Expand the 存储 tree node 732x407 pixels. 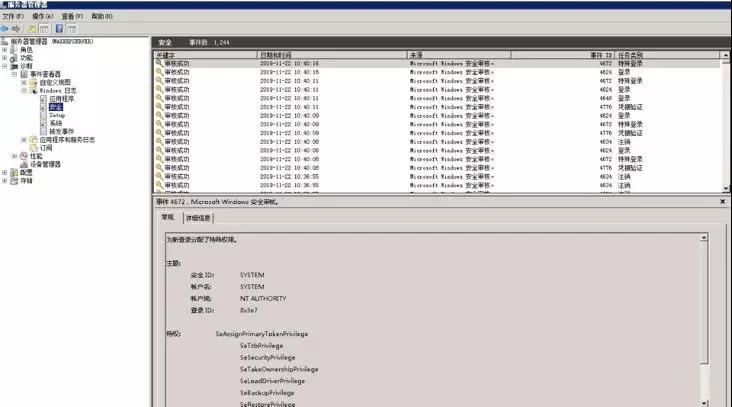pyautogui.click(x=5, y=181)
